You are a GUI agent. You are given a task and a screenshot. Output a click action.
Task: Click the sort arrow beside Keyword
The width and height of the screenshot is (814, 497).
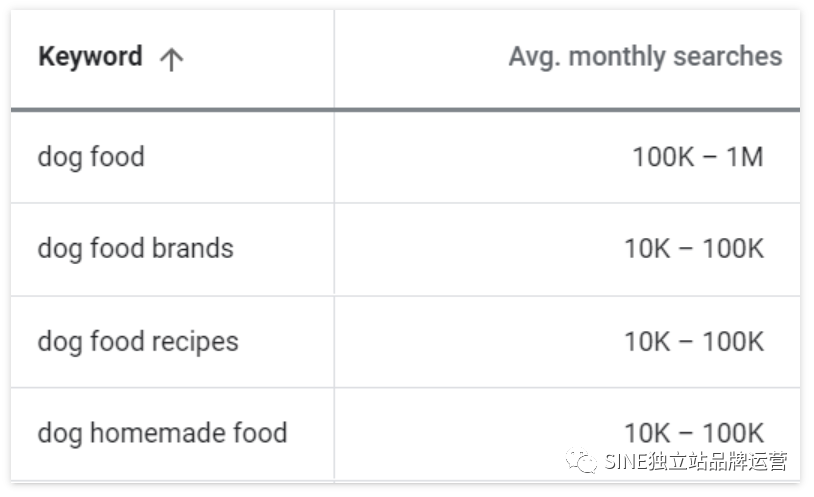pos(171,59)
